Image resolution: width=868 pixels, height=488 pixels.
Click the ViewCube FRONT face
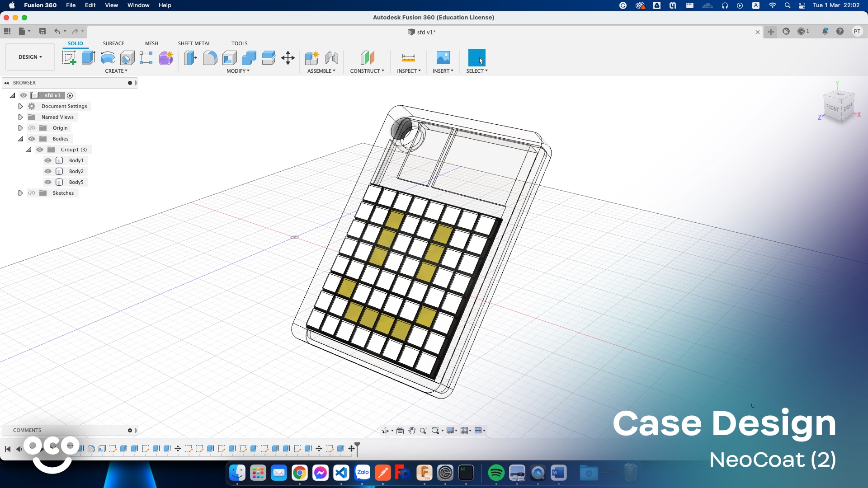click(x=832, y=108)
